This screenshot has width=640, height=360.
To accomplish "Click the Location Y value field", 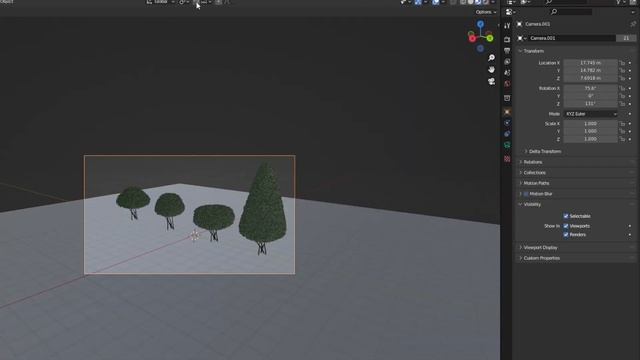I will 591,71.
